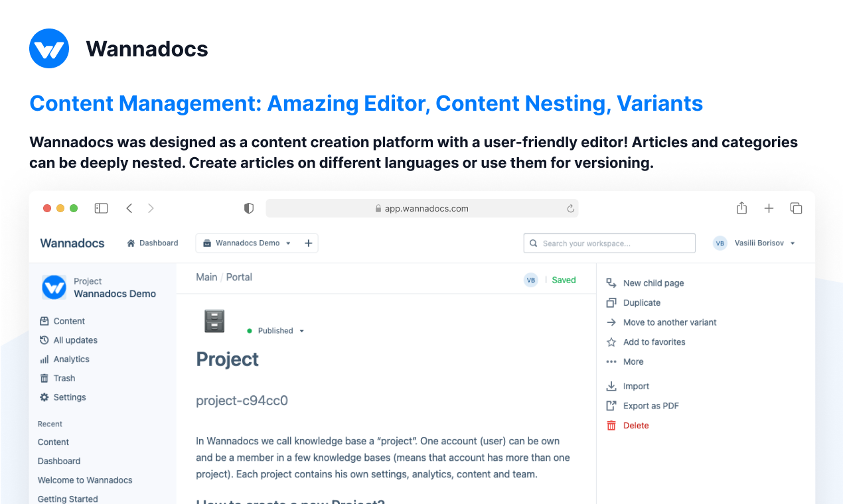Click the Main breadcrumb
This screenshot has width=843, height=504.
click(x=206, y=277)
